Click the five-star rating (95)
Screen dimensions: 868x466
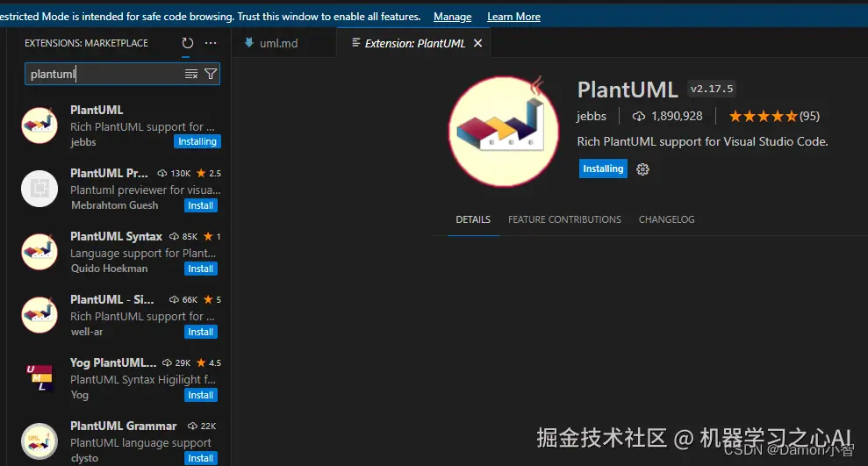774,116
